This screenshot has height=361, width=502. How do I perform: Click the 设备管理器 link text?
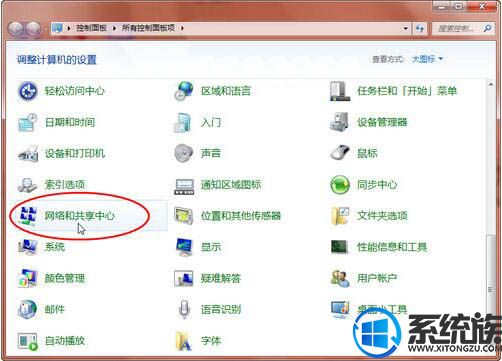pyautogui.click(x=382, y=122)
